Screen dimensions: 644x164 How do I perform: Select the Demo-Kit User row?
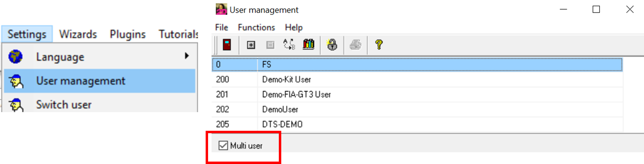[x=286, y=80]
